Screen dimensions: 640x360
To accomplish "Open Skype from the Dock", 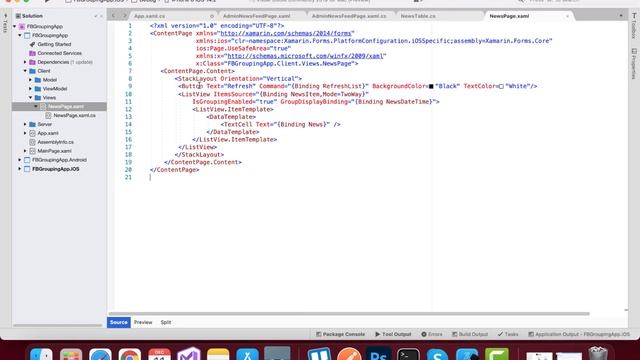I will (x=437, y=354).
